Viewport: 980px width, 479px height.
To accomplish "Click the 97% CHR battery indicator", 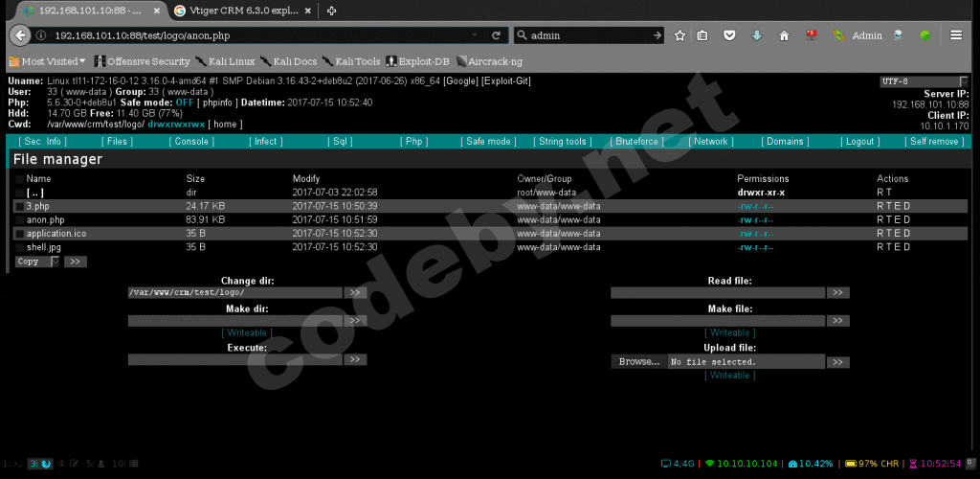I will 872,464.
